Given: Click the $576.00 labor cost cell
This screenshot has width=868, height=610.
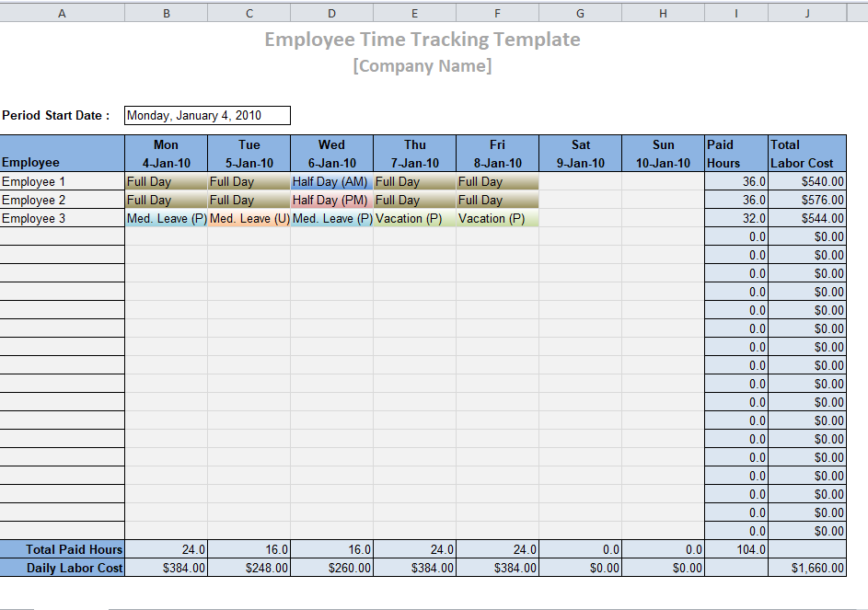Looking at the screenshot, I should [807, 201].
